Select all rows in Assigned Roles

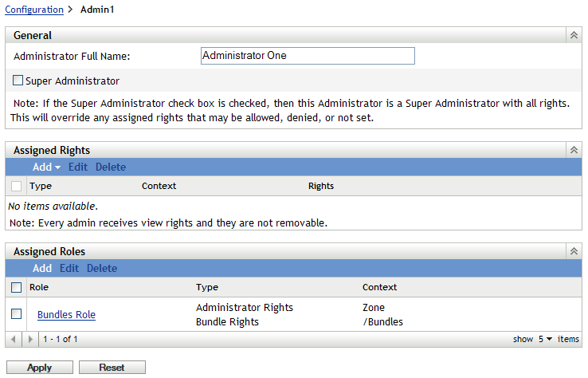click(x=17, y=287)
